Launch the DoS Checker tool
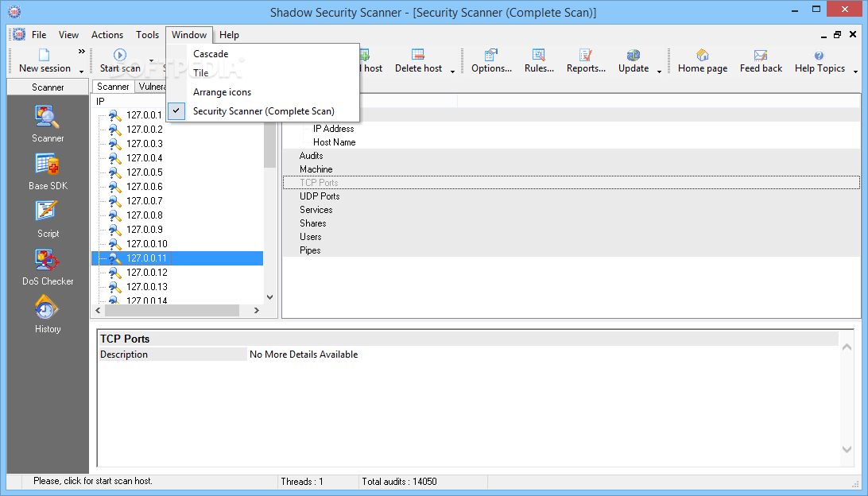 tap(48, 260)
